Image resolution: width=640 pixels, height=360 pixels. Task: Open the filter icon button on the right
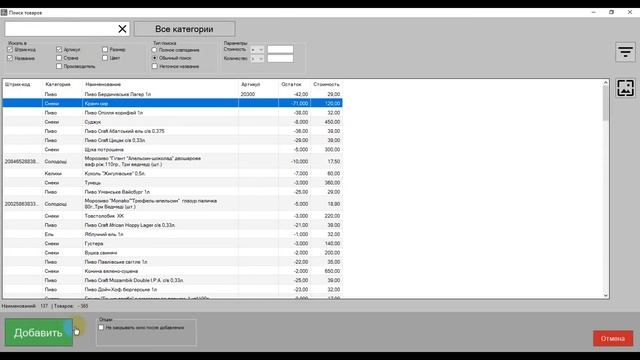click(x=625, y=52)
